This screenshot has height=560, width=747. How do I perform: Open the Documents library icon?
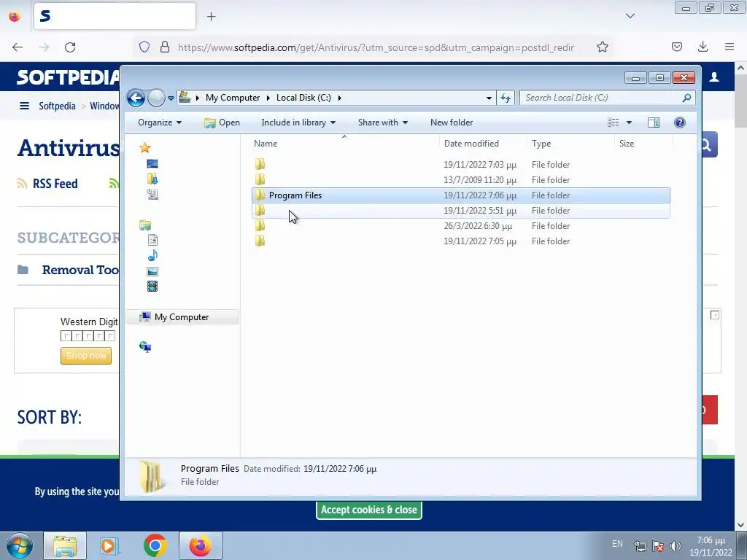[152, 241]
